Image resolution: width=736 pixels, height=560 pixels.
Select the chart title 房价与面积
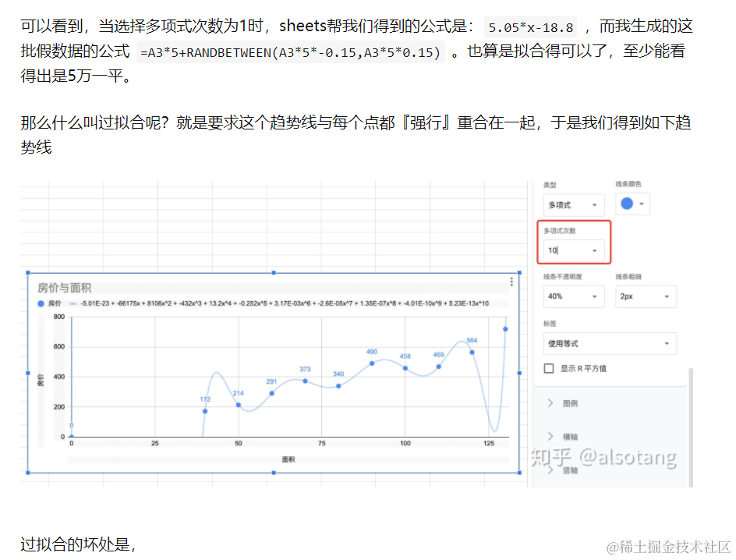64,288
